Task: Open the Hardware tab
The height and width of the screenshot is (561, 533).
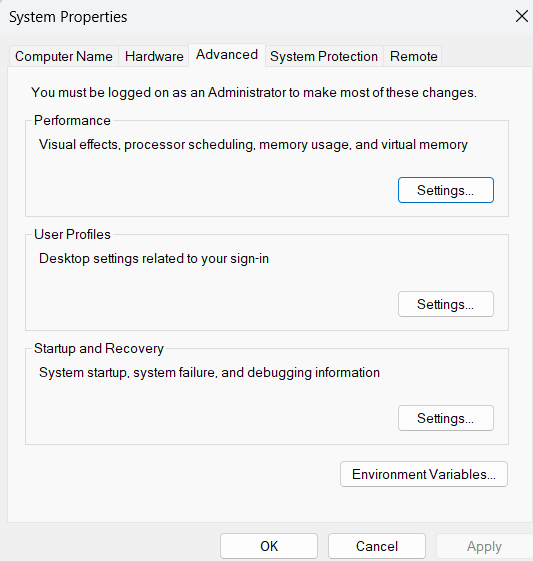Action: (x=154, y=56)
